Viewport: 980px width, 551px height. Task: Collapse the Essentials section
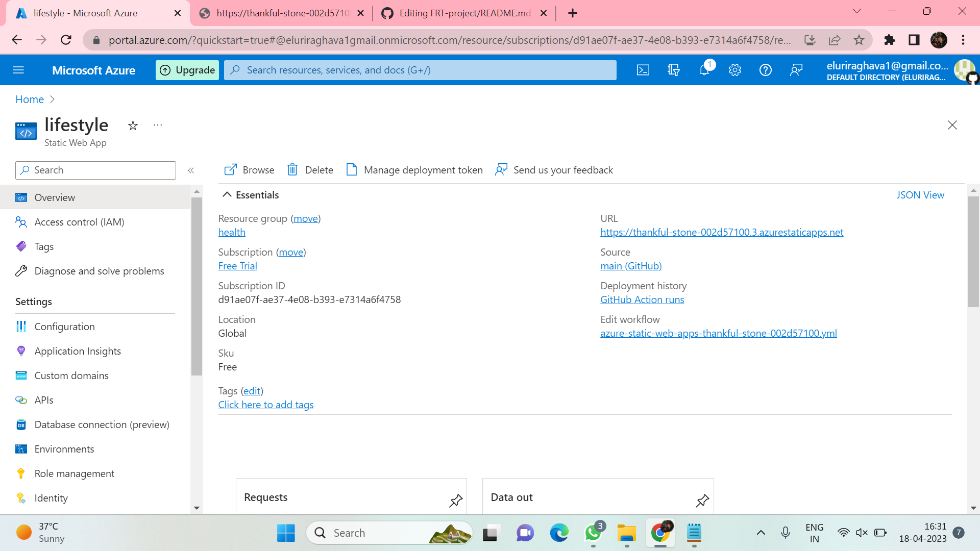[228, 194]
